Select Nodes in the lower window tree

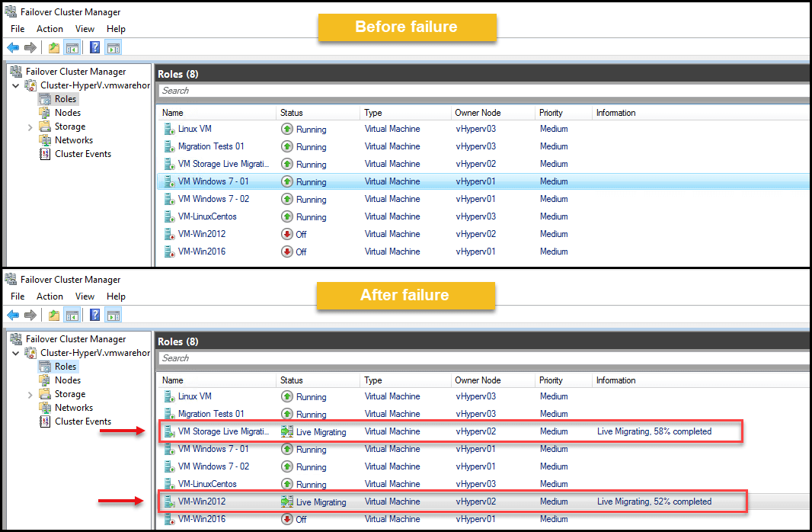click(x=67, y=380)
